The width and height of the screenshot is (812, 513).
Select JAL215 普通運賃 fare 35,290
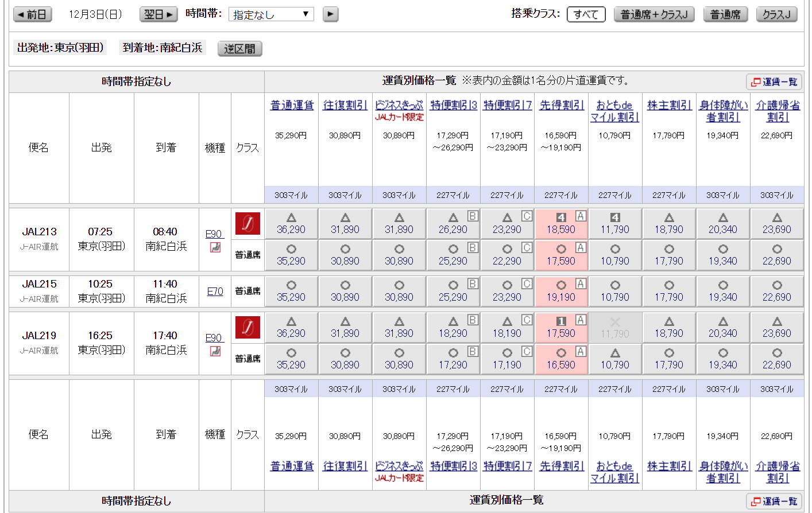coord(291,292)
